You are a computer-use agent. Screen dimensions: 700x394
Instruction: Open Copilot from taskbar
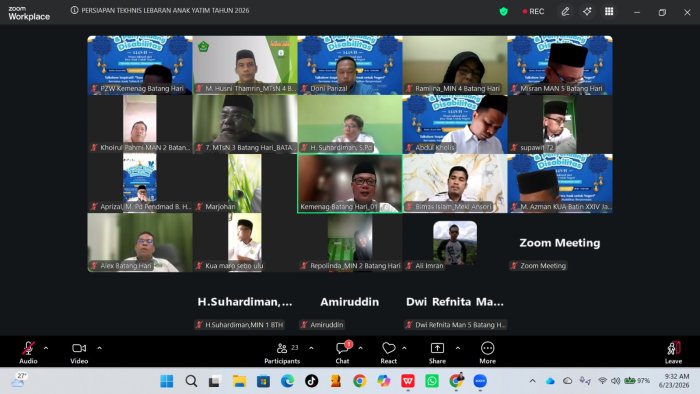click(x=383, y=381)
